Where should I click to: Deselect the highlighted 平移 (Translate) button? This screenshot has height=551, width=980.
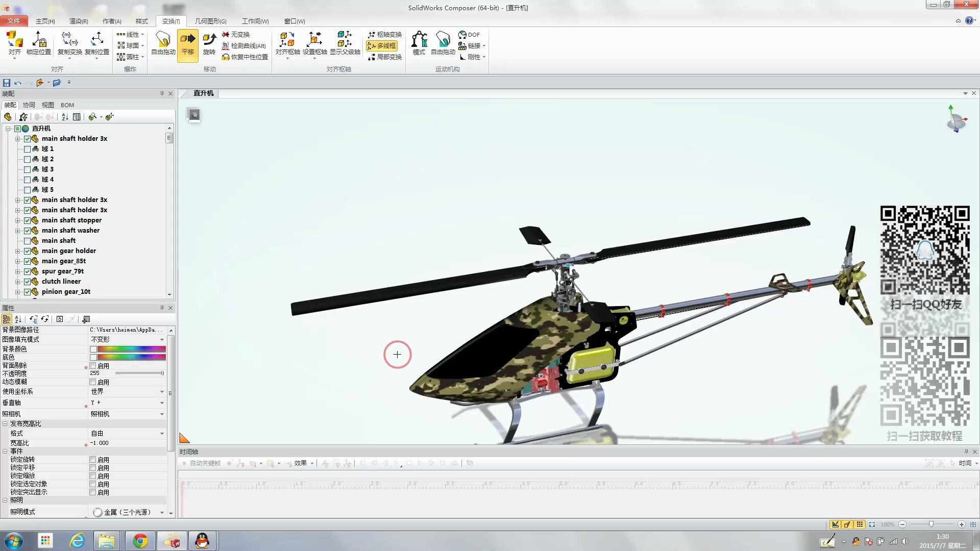click(187, 45)
